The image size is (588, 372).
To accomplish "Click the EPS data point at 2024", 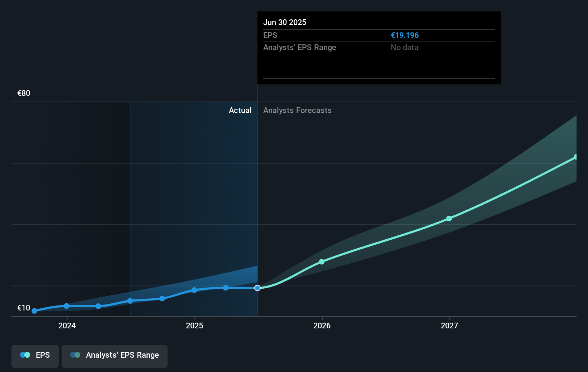I will pyautogui.click(x=67, y=306).
